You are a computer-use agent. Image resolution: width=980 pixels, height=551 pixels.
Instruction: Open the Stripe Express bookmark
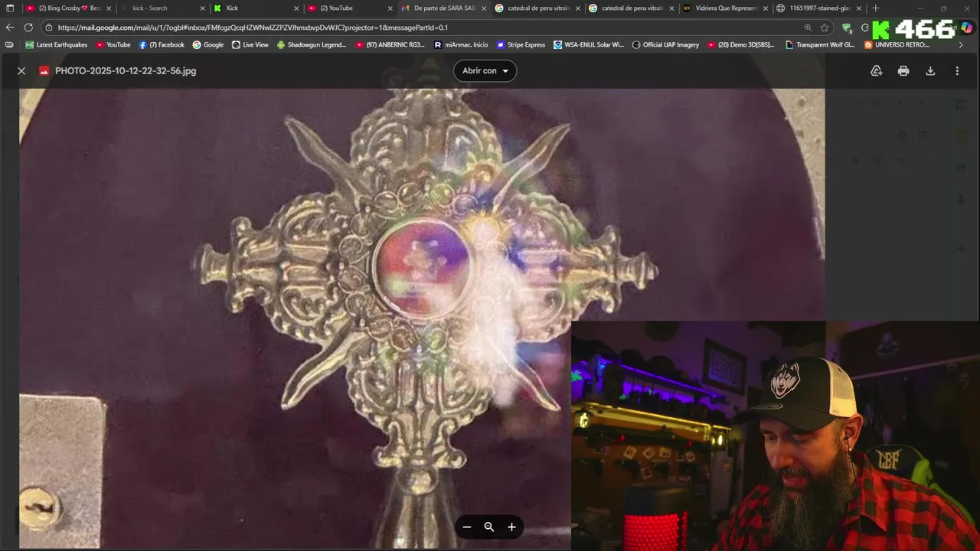tap(521, 44)
